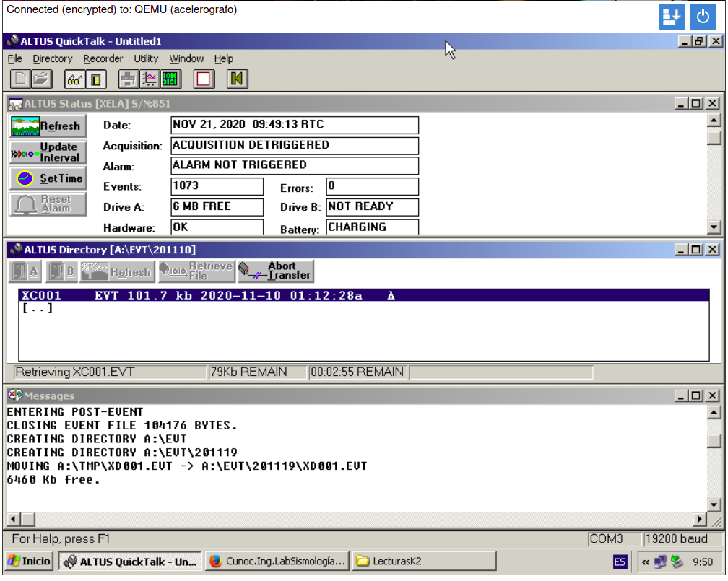Click the open folder toolbar icon
This screenshot has width=728, height=581.
[41, 79]
